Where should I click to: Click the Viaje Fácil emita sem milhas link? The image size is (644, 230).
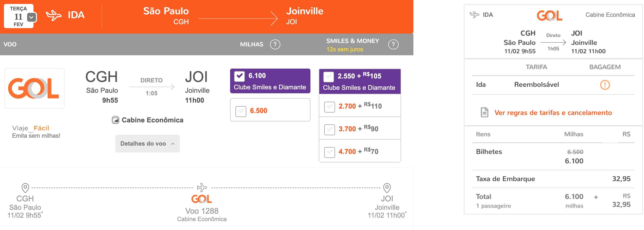point(36,132)
